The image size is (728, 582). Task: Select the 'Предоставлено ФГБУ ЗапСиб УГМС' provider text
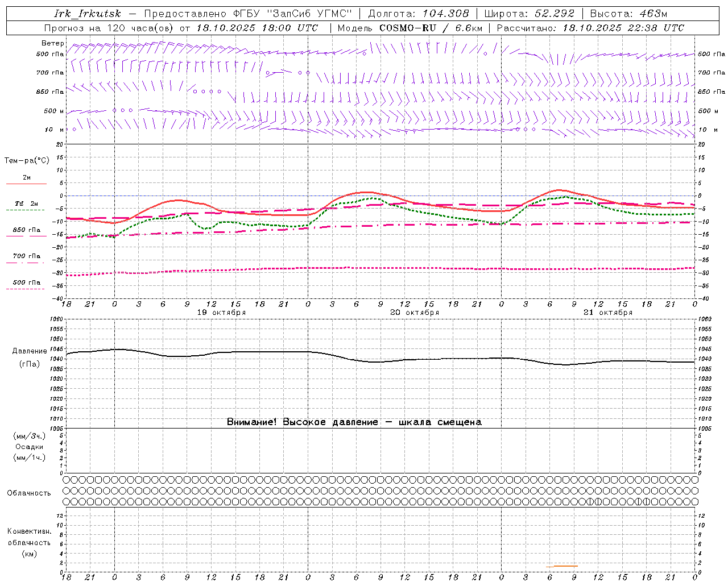click(x=249, y=14)
